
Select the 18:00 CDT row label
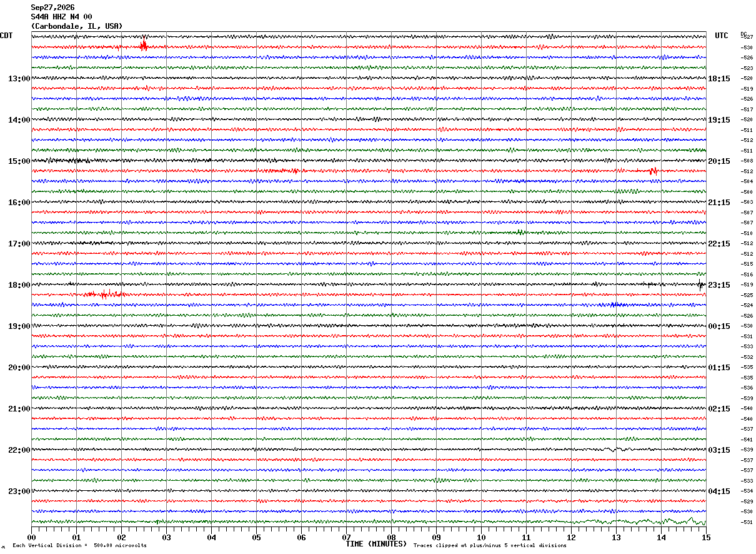[19, 285]
